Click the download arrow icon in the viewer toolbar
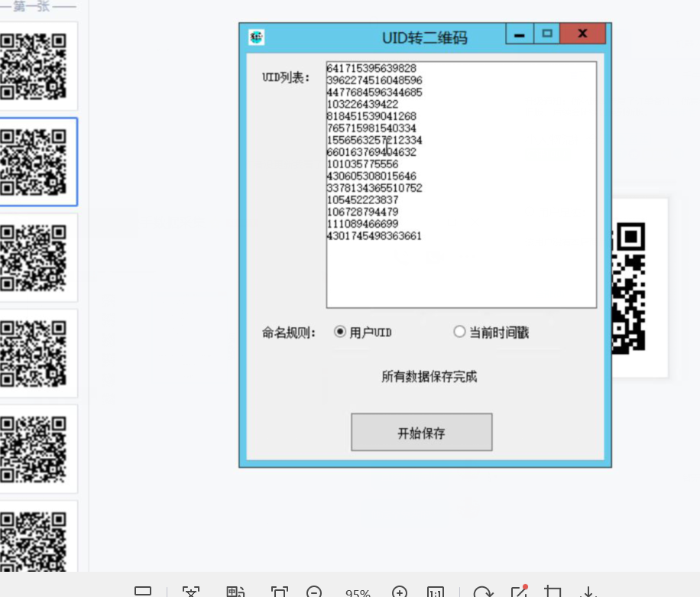This screenshot has width=700, height=597. pos(588,592)
